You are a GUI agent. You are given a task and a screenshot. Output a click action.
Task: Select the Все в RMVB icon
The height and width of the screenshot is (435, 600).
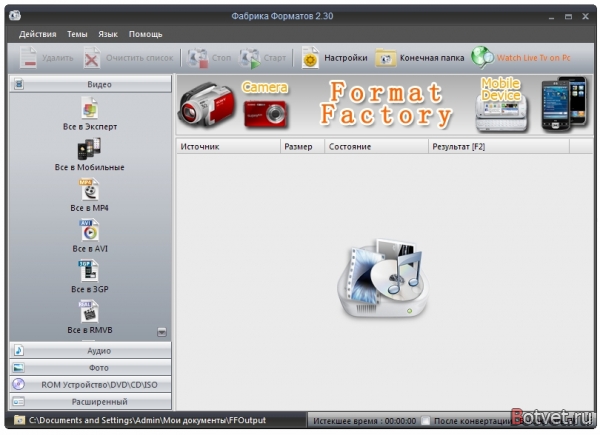(89, 311)
